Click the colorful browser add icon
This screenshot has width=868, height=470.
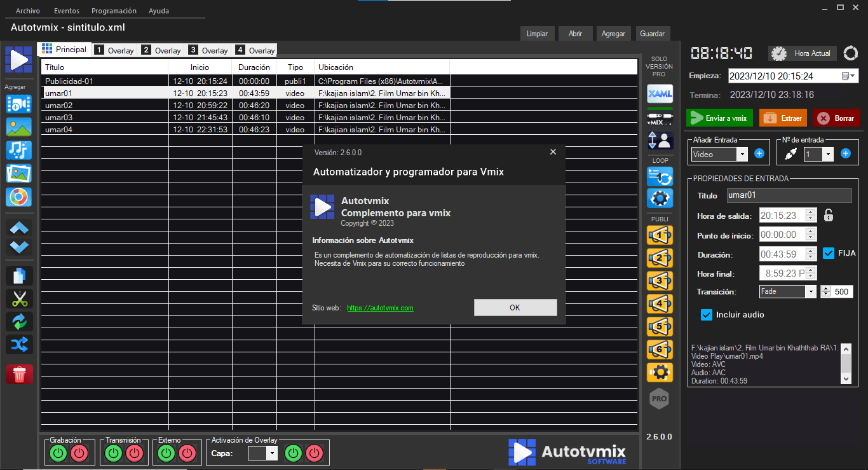(18, 197)
